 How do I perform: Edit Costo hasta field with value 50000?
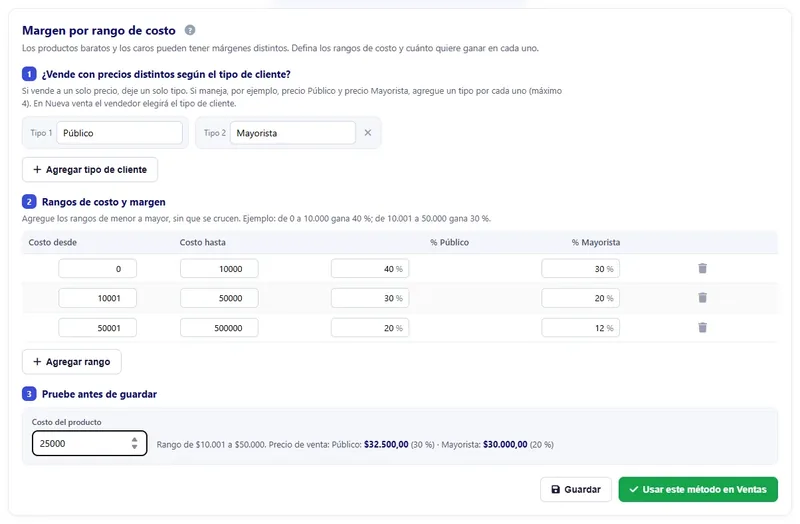pos(219,298)
